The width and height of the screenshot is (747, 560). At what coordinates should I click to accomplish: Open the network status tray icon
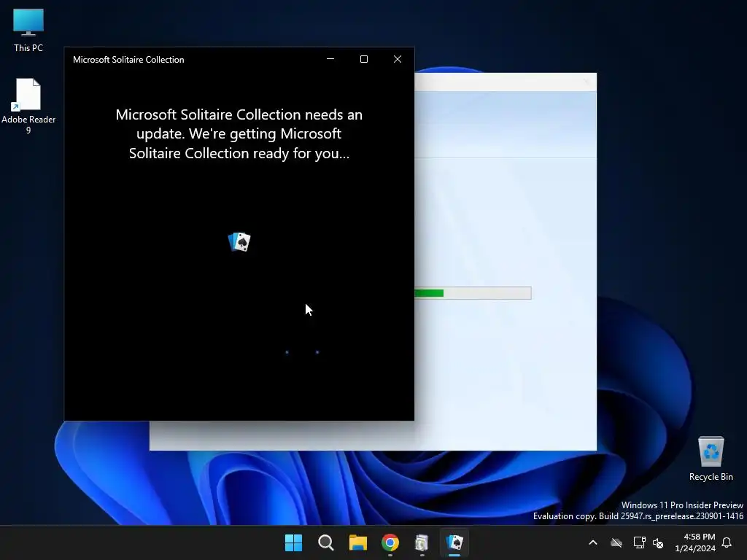click(639, 542)
